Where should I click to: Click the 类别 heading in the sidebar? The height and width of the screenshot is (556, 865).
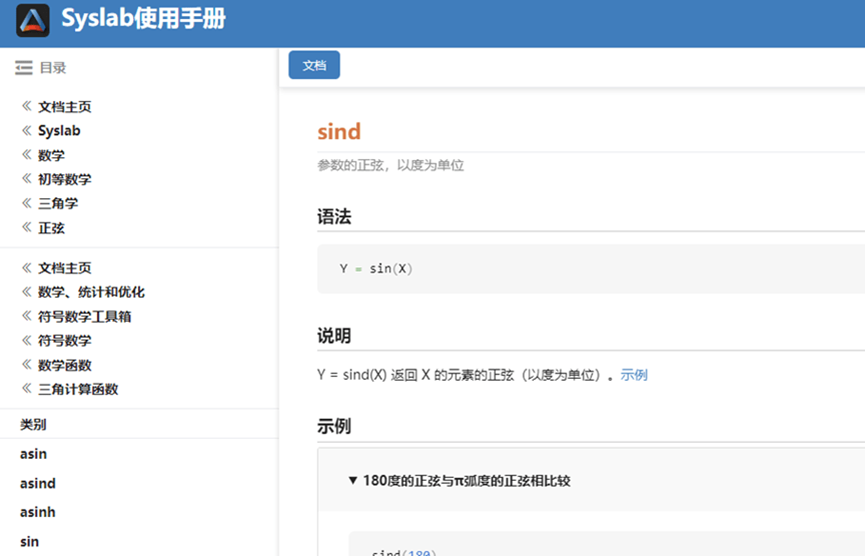[x=33, y=424]
